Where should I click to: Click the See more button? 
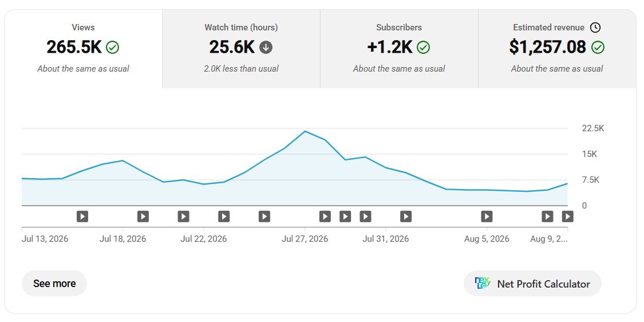point(54,284)
